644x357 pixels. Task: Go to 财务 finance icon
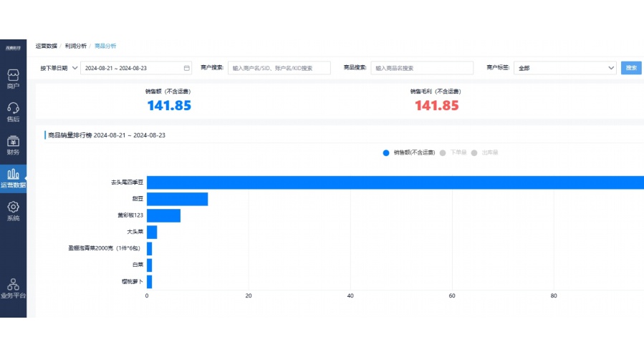(13, 145)
